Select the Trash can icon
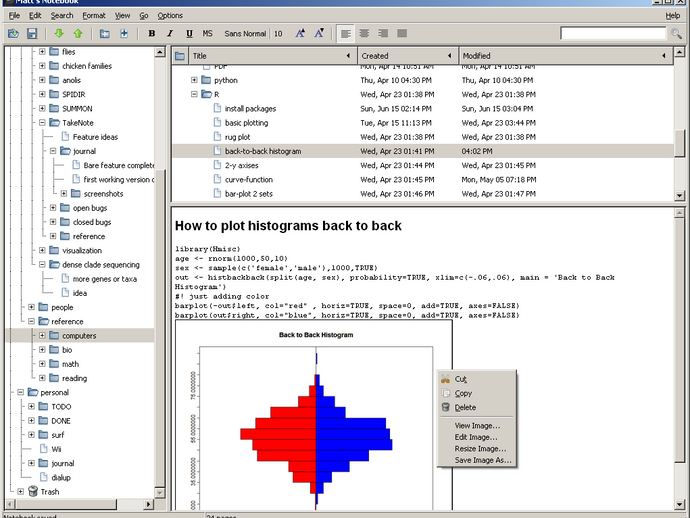The height and width of the screenshot is (518, 690). [x=33, y=491]
